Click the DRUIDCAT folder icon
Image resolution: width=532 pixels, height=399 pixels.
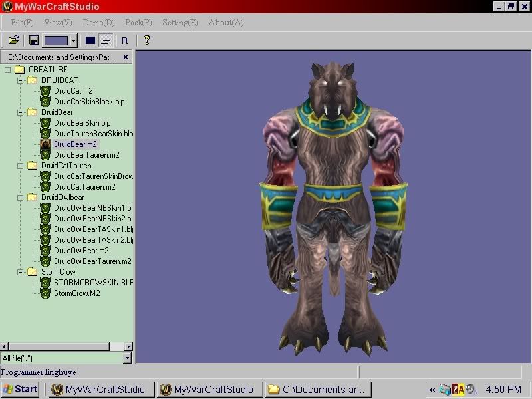coord(32,80)
